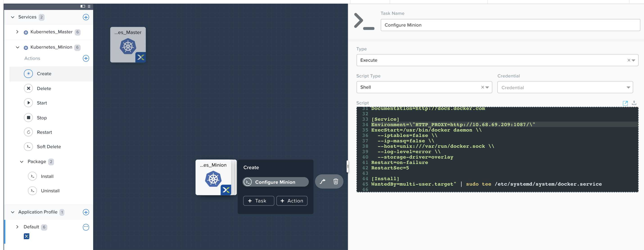
Task: Select the Kubernetes Minion service node on canvas
Action: point(213,177)
